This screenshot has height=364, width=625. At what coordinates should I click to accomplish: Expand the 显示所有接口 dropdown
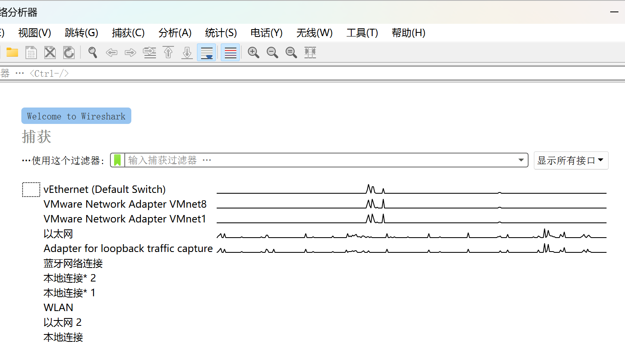click(570, 160)
